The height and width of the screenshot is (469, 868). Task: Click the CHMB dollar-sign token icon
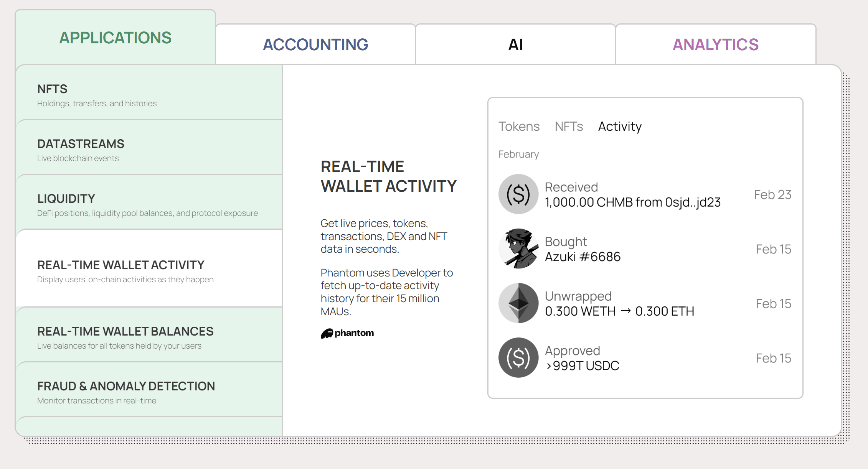[x=518, y=194]
